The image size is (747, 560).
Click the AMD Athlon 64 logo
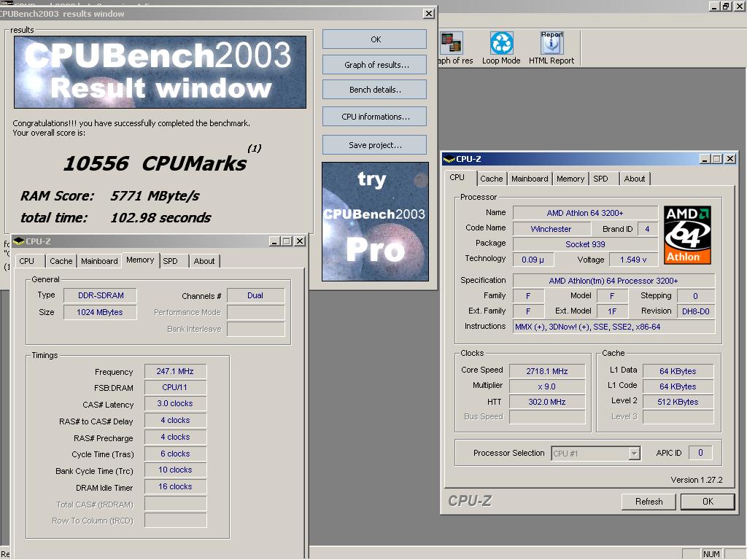click(x=687, y=235)
